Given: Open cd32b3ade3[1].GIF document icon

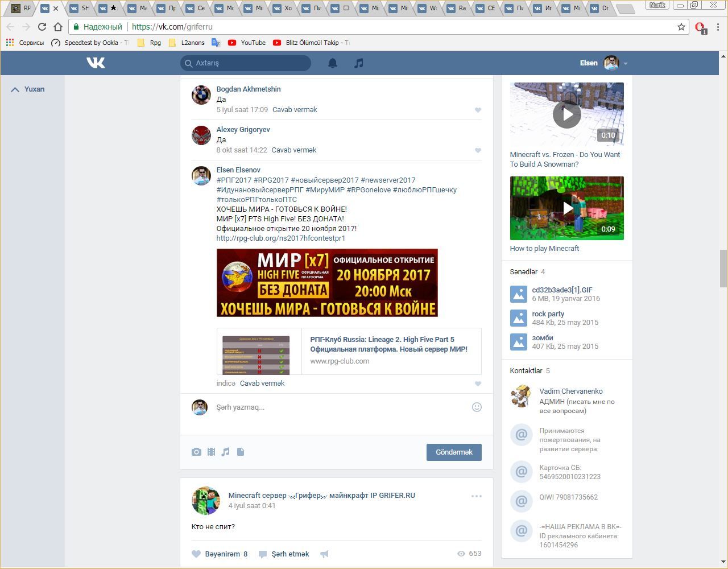Looking at the screenshot, I should [518, 294].
